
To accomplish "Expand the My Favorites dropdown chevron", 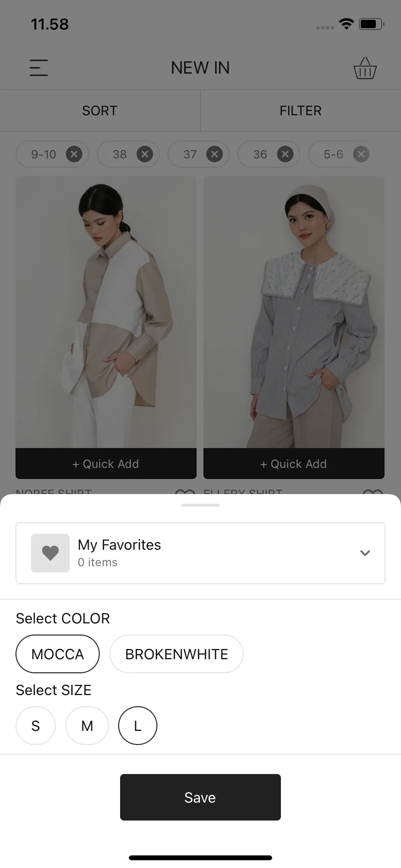I will [x=365, y=553].
